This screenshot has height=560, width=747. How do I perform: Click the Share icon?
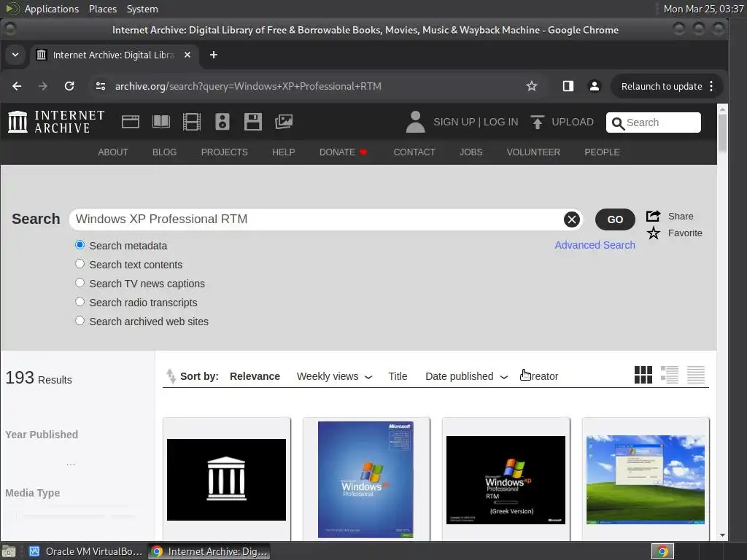[x=653, y=216]
